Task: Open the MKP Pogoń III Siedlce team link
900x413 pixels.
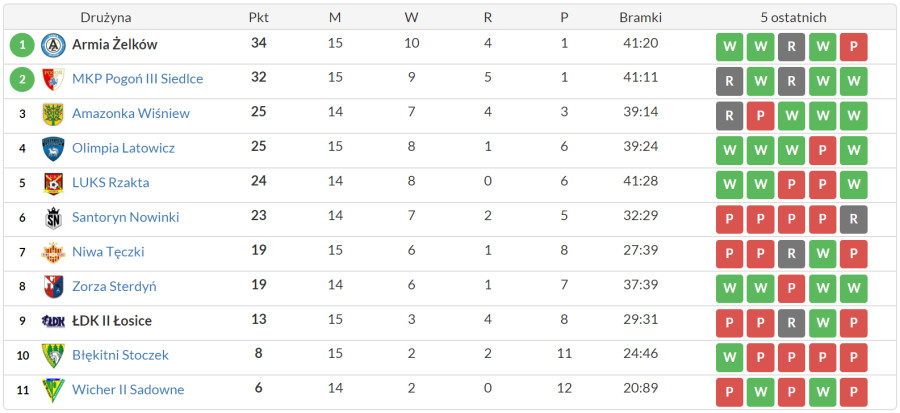Action: [138, 79]
